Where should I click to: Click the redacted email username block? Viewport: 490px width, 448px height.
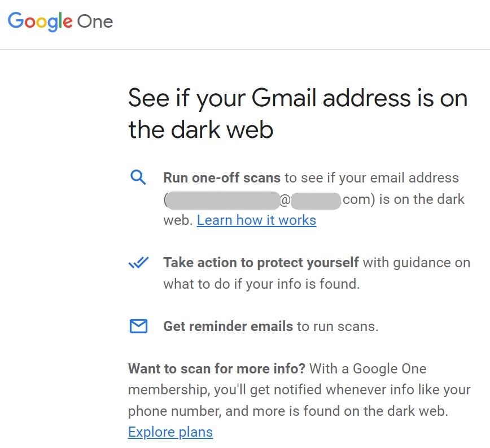point(223,201)
